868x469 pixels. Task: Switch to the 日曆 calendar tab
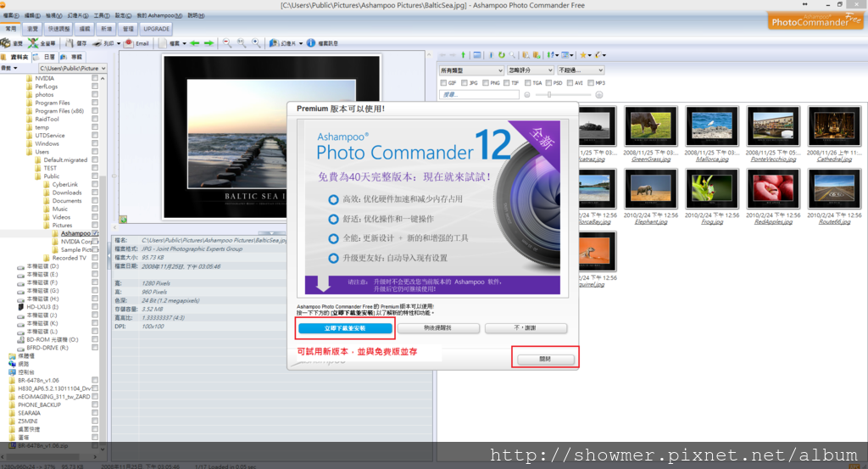[x=46, y=57]
